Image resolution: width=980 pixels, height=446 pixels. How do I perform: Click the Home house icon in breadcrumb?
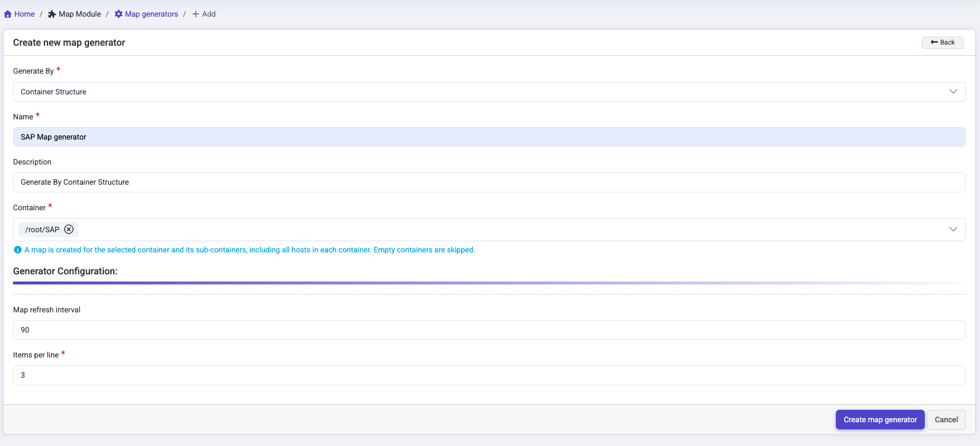point(8,14)
